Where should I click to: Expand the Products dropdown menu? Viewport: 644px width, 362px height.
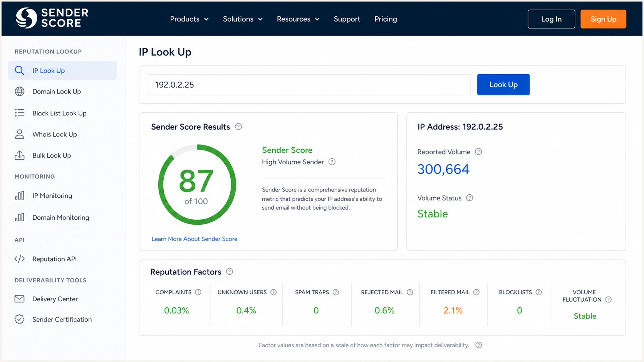point(189,19)
